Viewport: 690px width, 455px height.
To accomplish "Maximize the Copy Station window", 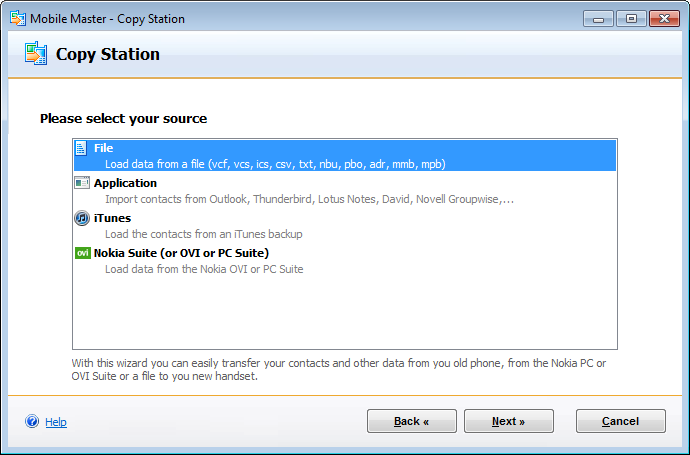I will tap(631, 18).
